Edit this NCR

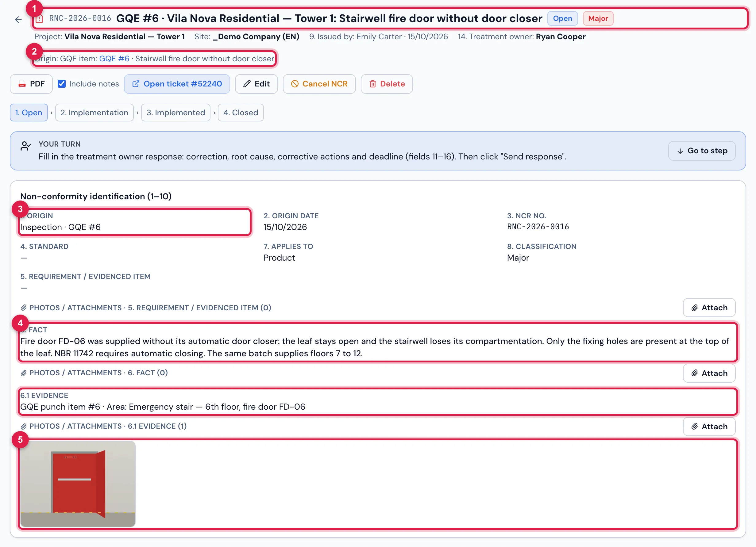coord(256,84)
